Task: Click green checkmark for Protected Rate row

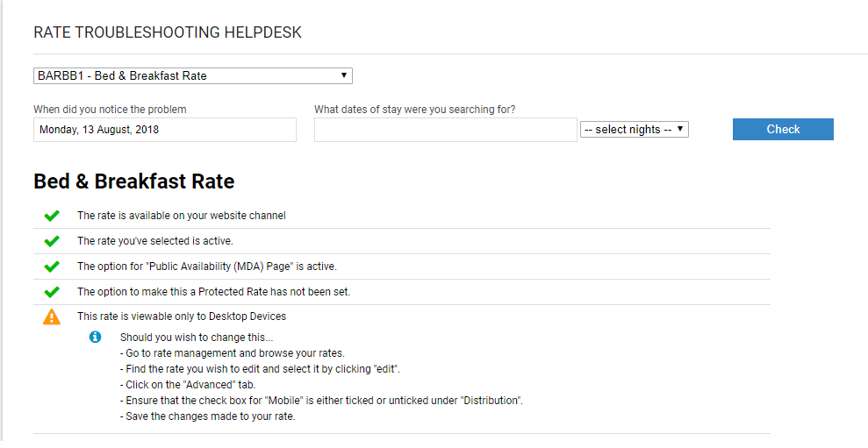Action: tap(52, 292)
